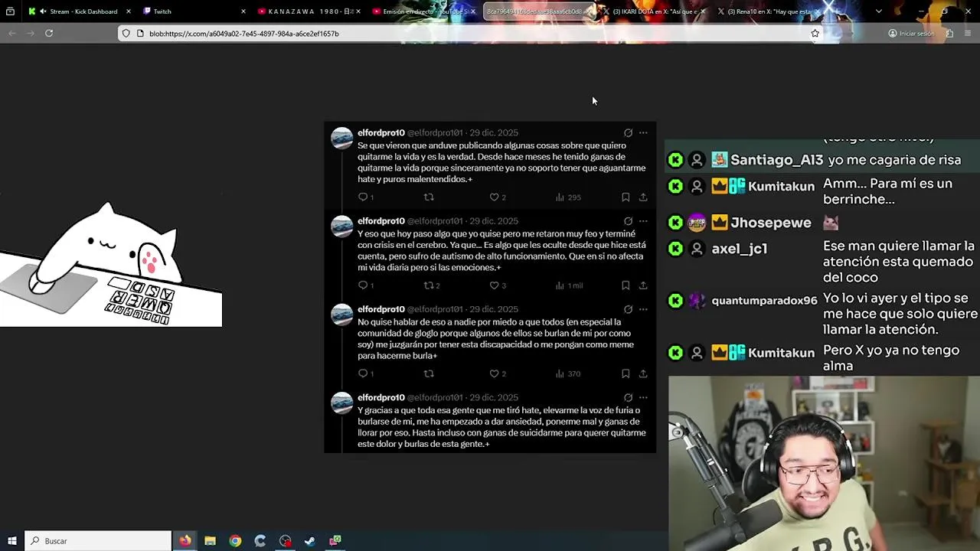Switch to Rena10 en X tab
980x551 pixels.
point(769,11)
